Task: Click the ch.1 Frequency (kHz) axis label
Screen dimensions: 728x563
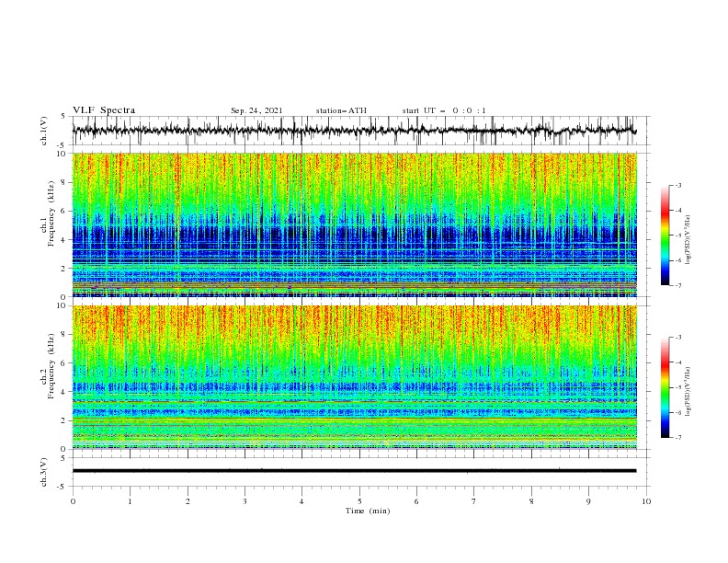Action: click(x=48, y=213)
